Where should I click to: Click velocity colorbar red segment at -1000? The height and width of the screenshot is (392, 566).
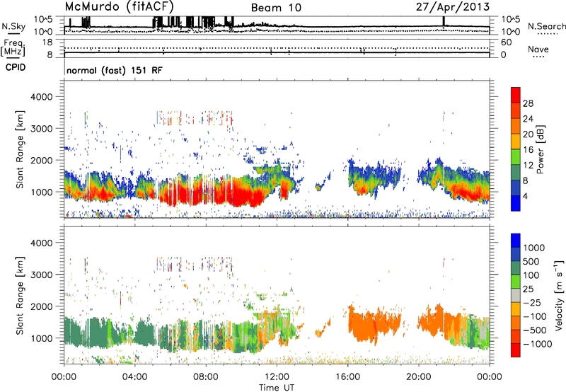(x=516, y=350)
